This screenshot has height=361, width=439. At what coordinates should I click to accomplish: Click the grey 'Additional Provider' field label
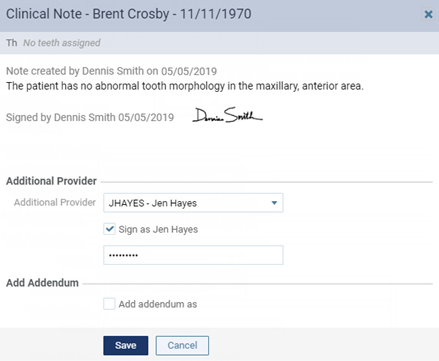(x=55, y=202)
